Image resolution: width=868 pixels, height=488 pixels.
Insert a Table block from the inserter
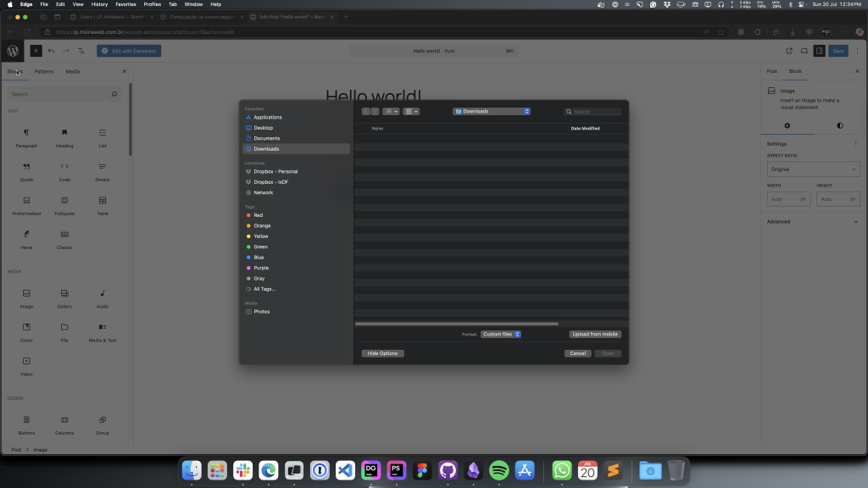(x=103, y=201)
